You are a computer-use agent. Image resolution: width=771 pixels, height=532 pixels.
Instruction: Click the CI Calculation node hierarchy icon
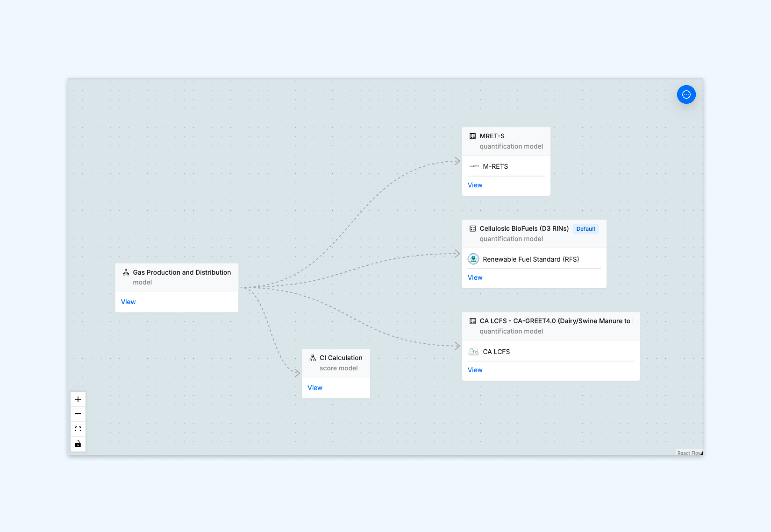point(312,358)
